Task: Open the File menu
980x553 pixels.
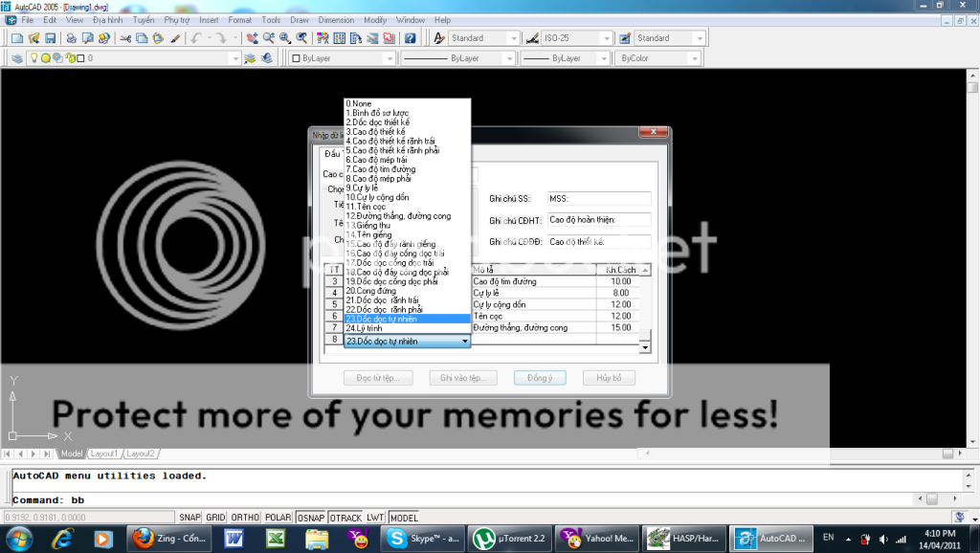Action: (28, 20)
